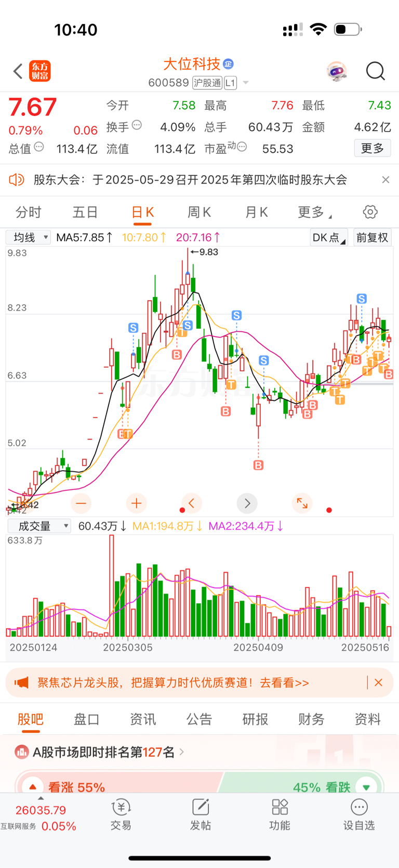Image resolution: width=399 pixels, height=868 pixels.
Task: Expand the dropdown arrow after L1
Action: [246, 83]
